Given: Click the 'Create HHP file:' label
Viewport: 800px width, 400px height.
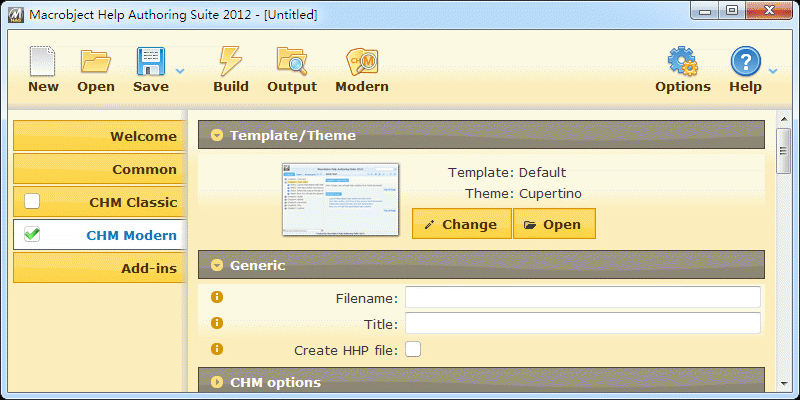Looking at the screenshot, I should pos(346,351).
